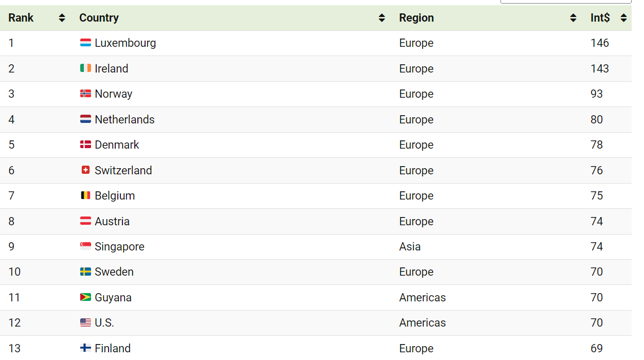Click the search input field above table
The height and width of the screenshot is (360, 644).
[x=565, y=2]
